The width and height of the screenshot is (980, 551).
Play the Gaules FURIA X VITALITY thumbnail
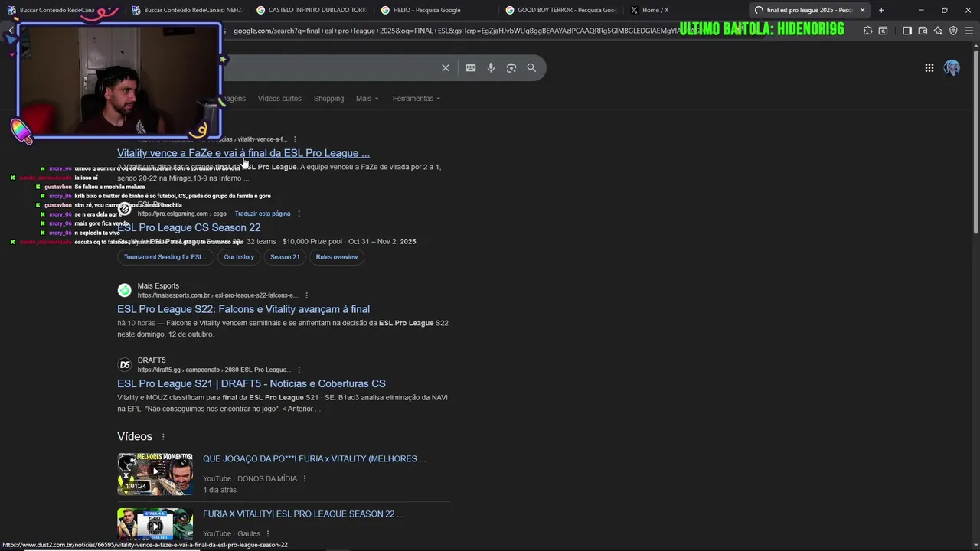(155, 524)
